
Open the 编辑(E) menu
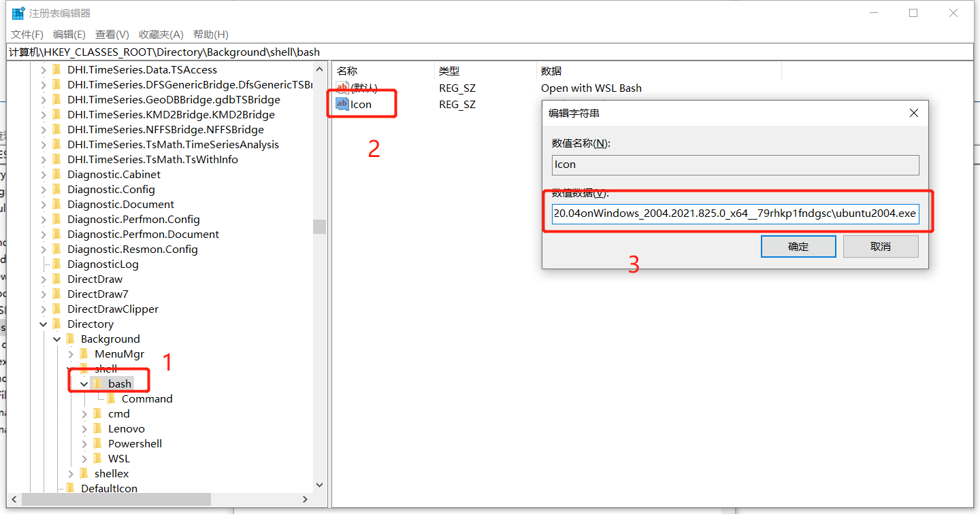69,34
